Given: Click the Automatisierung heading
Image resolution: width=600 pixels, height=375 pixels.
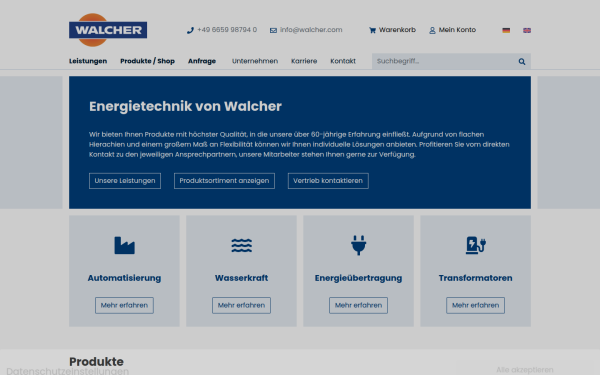Looking at the screenshot, I should click(124, 278).
